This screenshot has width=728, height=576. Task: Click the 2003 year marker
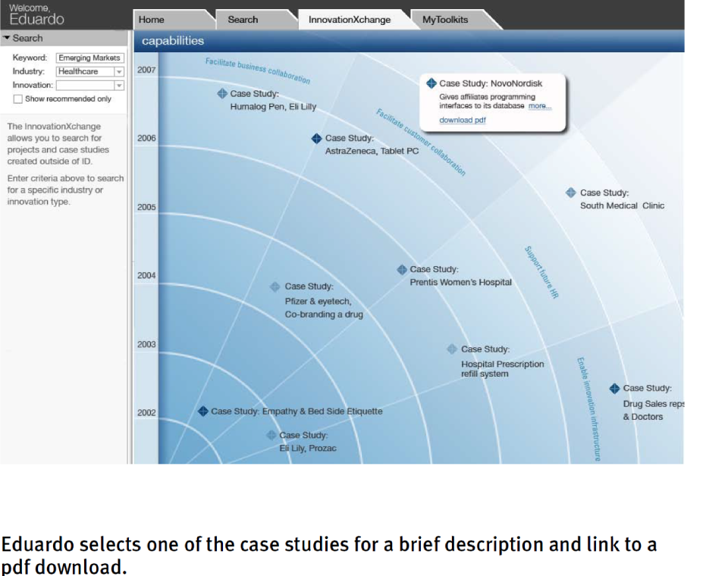[x=146, y=344]
